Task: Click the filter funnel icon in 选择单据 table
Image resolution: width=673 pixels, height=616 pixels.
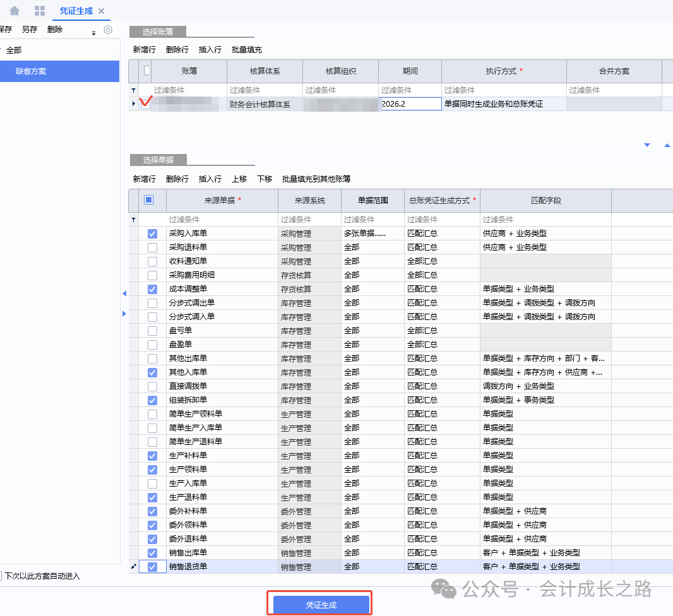Action: [133, 220]
